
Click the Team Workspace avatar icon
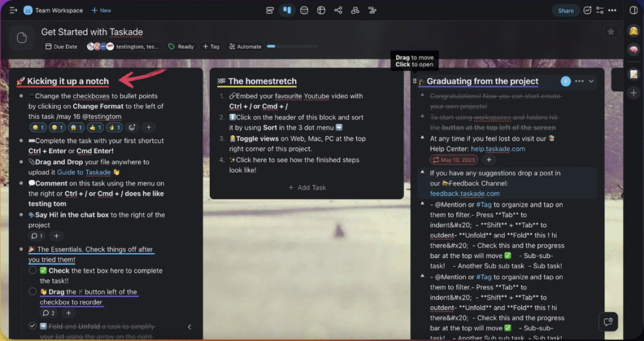click(x=28, y=10)
